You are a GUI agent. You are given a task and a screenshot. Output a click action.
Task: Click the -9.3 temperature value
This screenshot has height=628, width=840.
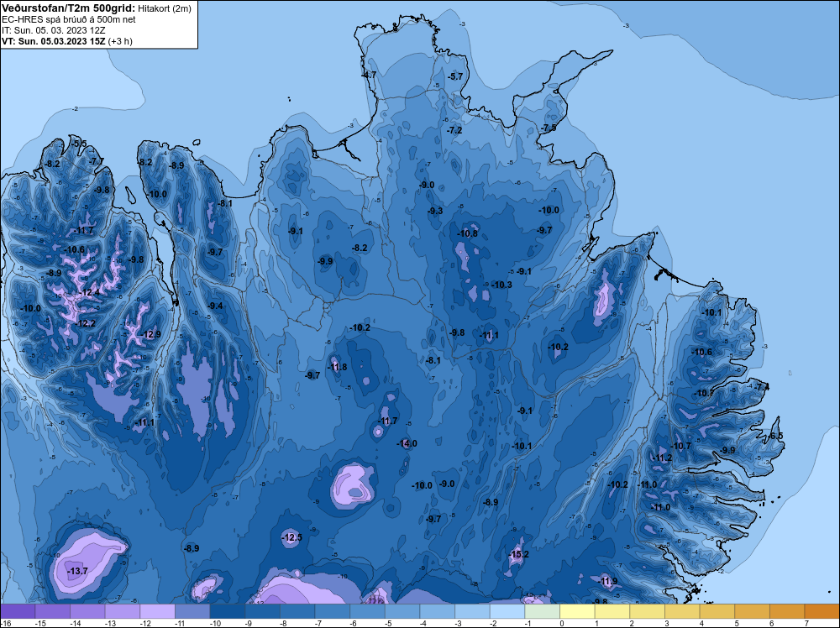[x=435, y=211]
